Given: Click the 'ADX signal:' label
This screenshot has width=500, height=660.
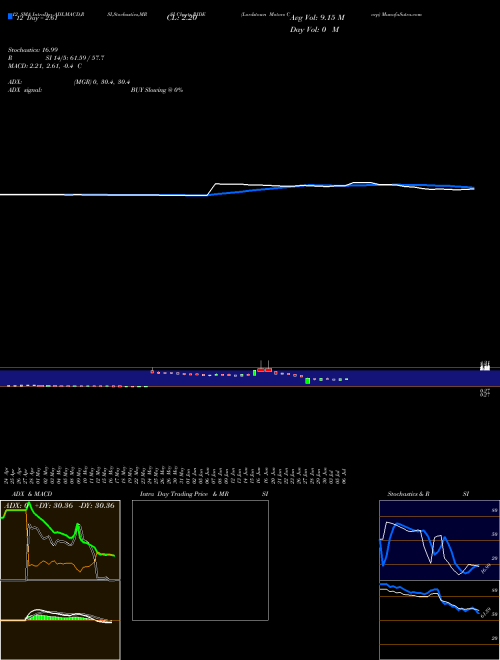Looking at the screenshot, I should (25, 90).
